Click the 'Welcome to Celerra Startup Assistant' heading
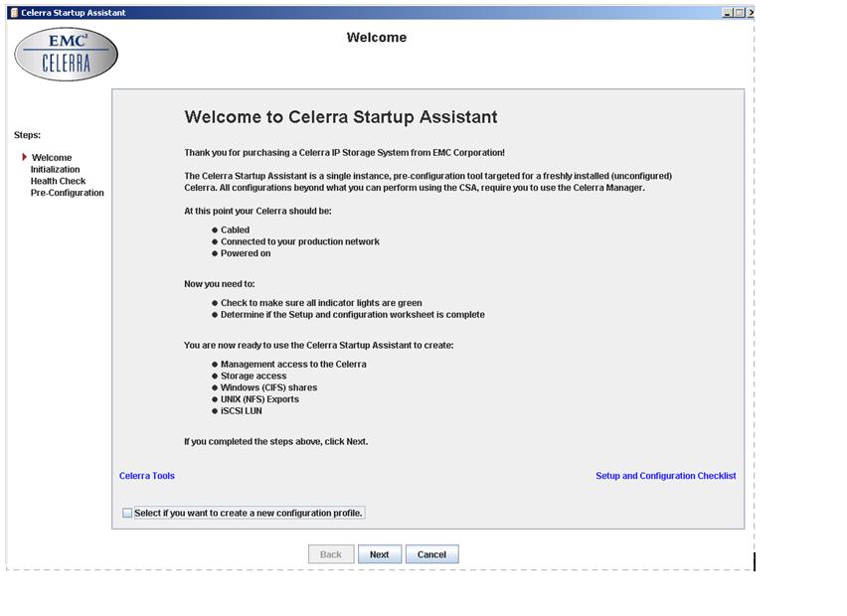The width and height of the screenshot is (847, 616). (341, 117)
